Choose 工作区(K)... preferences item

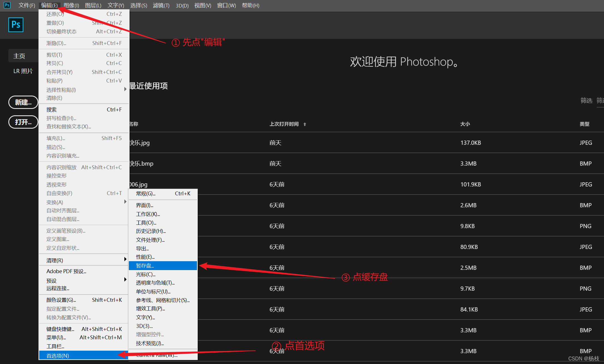coord(163,214)
